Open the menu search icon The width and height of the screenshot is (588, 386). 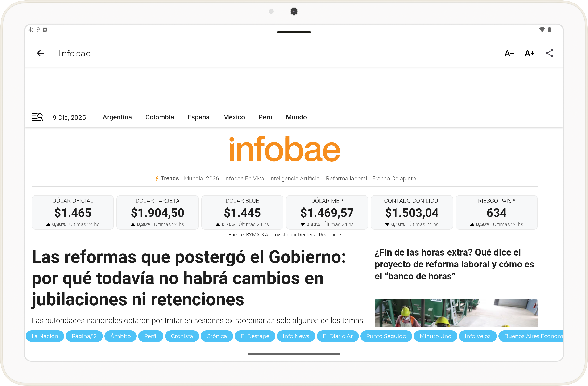point(38,117)
